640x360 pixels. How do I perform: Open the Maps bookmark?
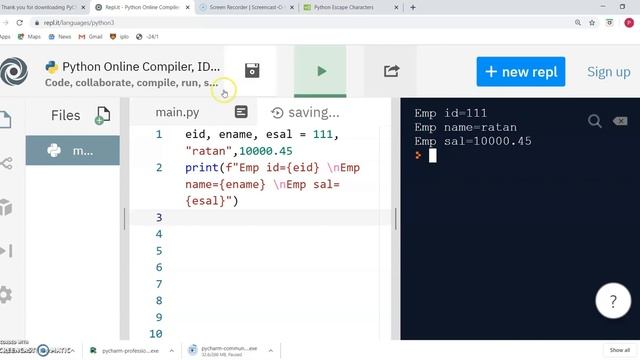[29, 37]
